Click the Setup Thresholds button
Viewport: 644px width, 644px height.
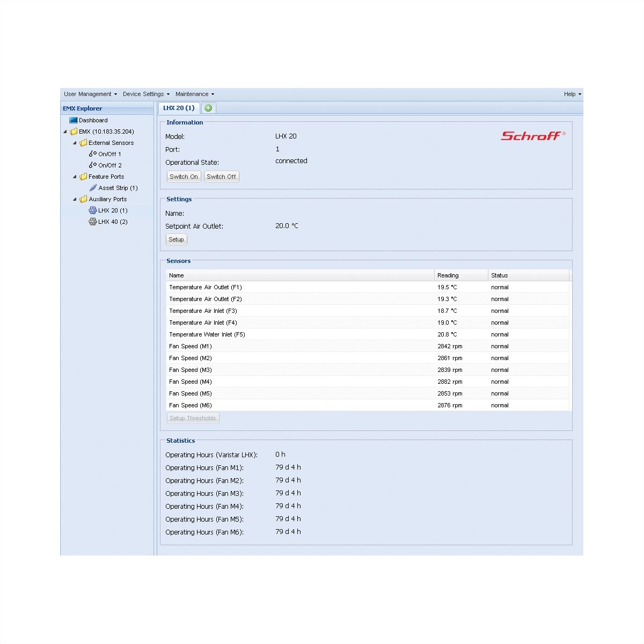click(193, 418)
